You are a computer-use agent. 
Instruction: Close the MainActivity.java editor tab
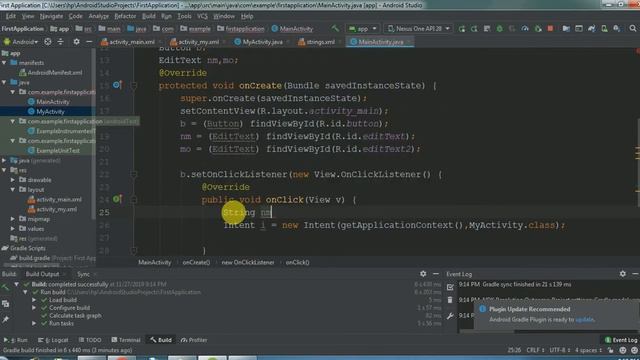point(409,42)
